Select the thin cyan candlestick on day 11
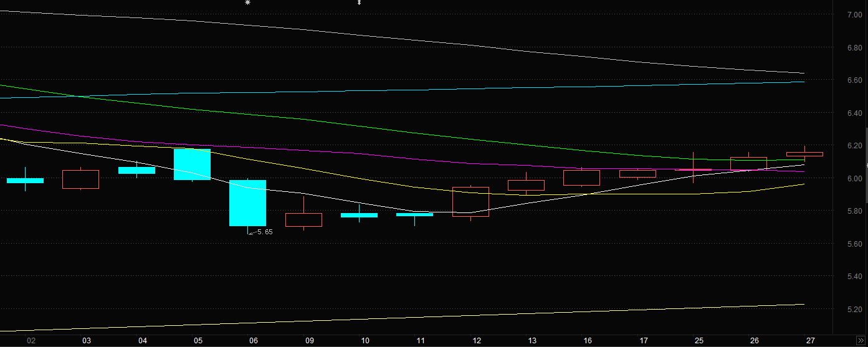Screen dimensions: 868x347 tap(415, 214)
